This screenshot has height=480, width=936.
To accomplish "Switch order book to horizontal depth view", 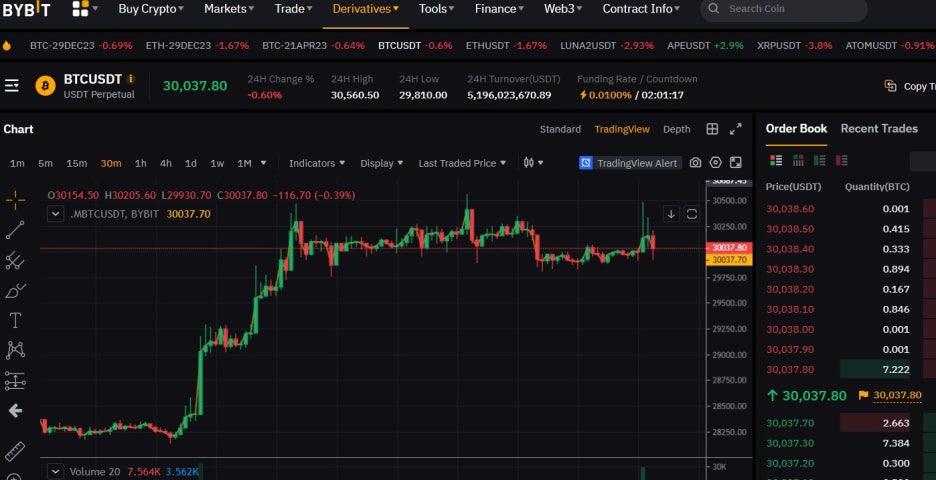I will pyautogui.click(x=798, y=160).
